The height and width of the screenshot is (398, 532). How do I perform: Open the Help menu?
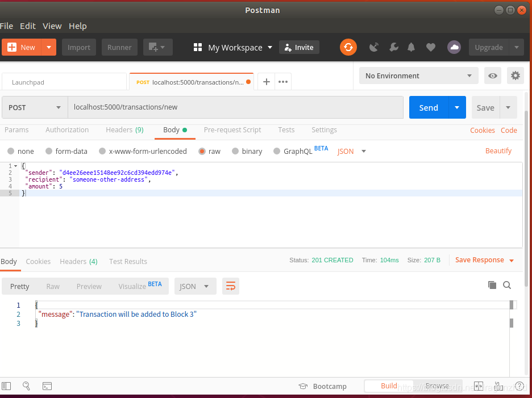tap(78, 26)
